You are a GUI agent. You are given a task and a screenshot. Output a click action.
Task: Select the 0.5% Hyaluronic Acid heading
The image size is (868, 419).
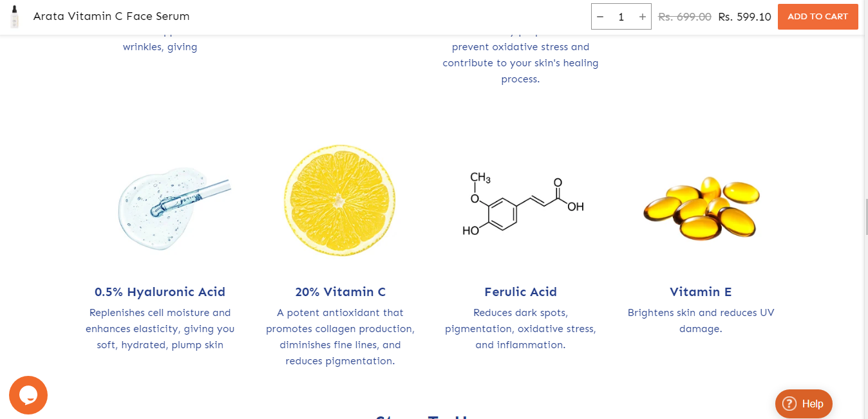pos(160,292)
